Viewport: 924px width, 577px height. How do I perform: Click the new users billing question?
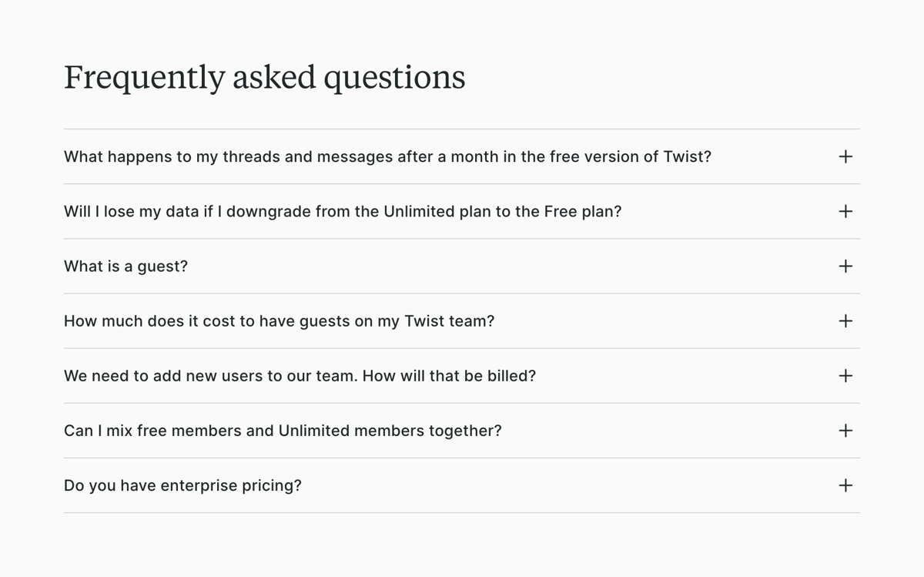300,376
